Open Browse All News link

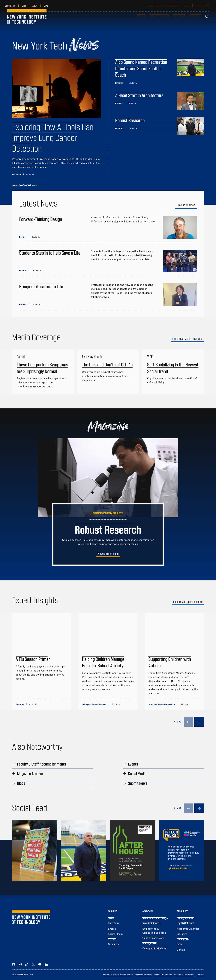(x=186, y=205)
